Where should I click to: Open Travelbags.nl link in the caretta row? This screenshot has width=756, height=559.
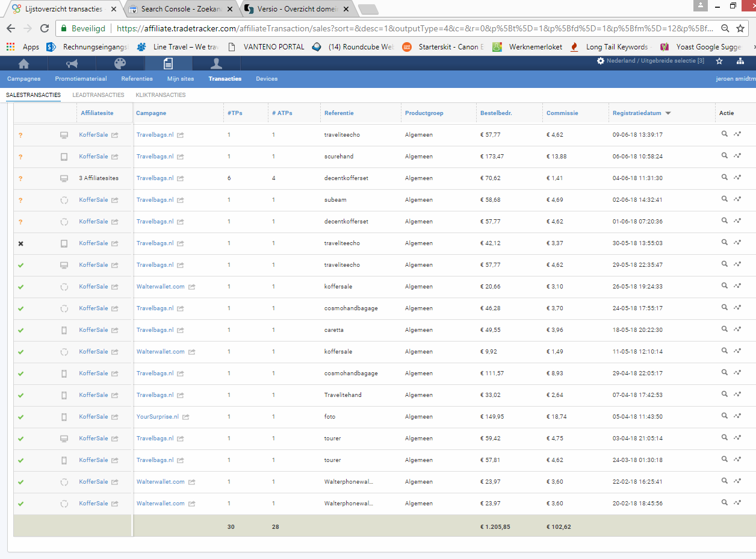click(x=155, y=330)
